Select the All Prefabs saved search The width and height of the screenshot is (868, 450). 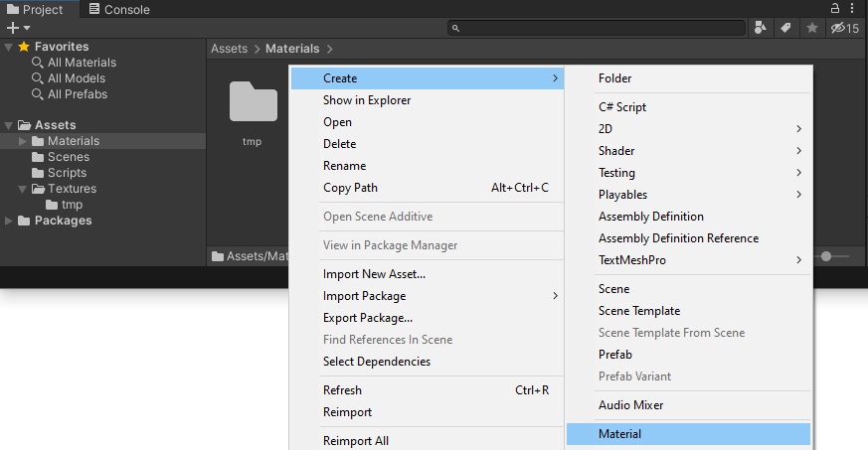78,94
